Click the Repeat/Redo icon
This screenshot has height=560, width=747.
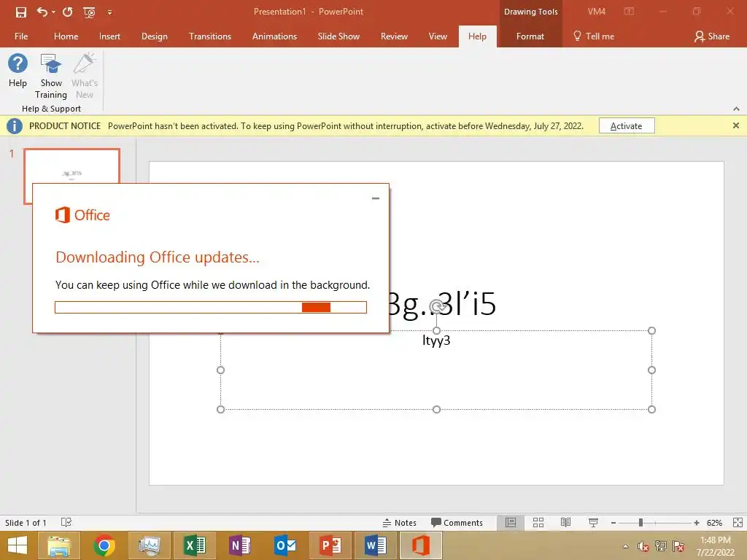coord(67,12)
